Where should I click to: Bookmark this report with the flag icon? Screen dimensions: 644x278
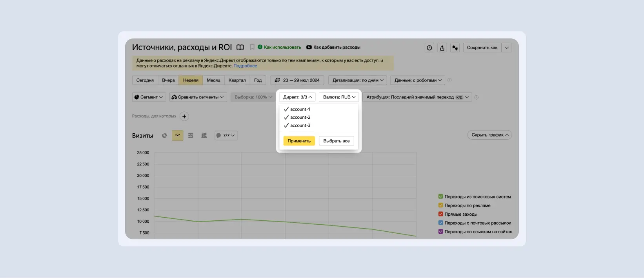(252, 47)
